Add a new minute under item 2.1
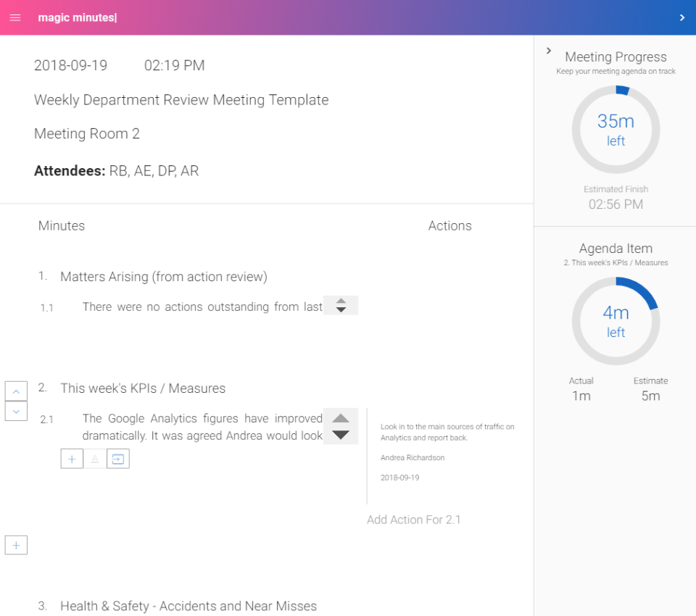Viewport: 696px width, 616px height. point(72,459)
